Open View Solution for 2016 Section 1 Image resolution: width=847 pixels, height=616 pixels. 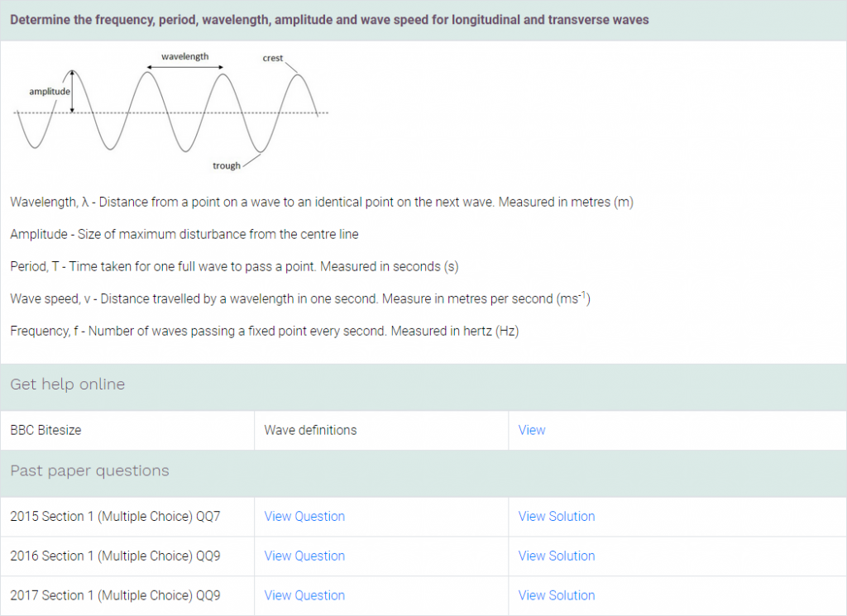tap(557, 556)
